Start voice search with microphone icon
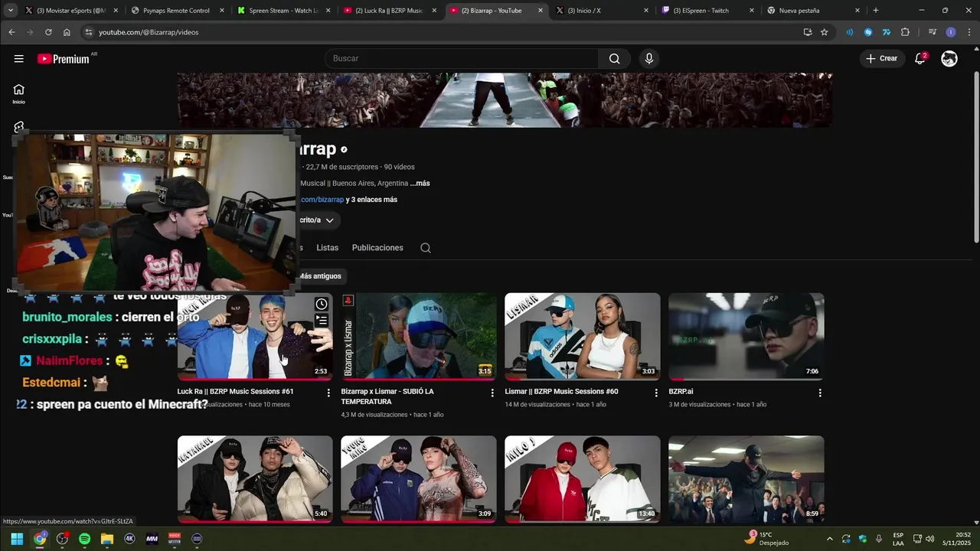Viewport: 980px width, 551px height. pos(649,59)
